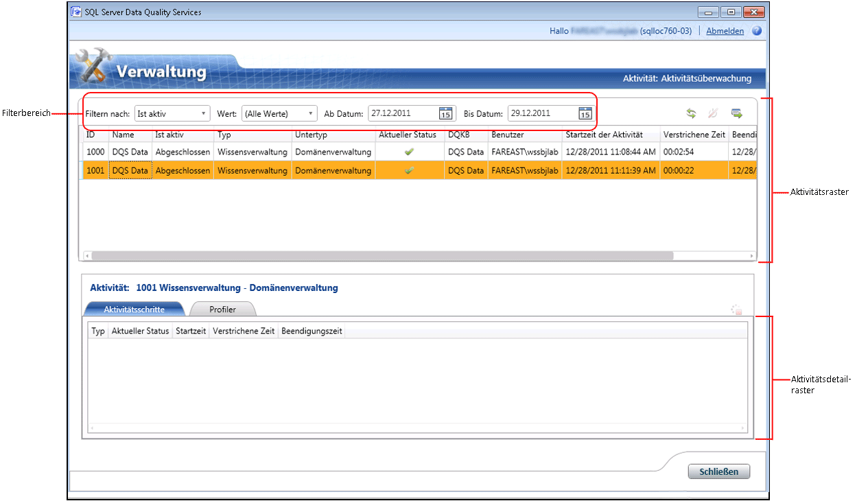Click the export activity data icon

[737, 113]
